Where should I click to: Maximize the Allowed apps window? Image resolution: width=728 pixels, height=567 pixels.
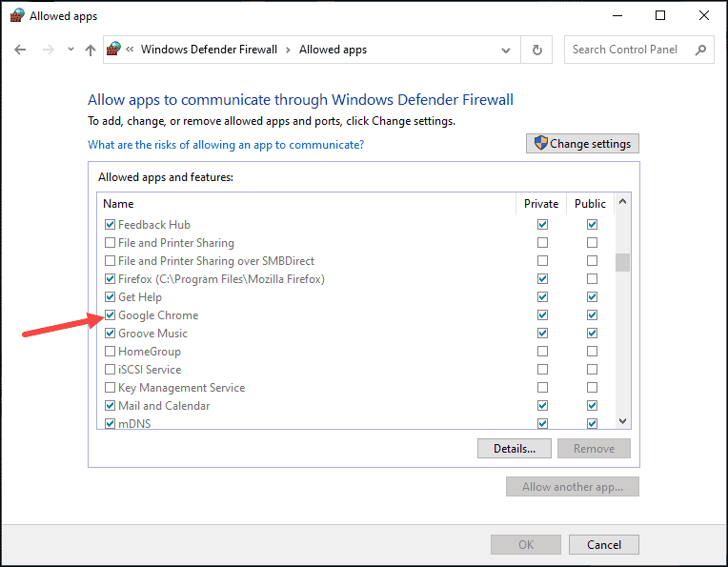coord(659,15)
